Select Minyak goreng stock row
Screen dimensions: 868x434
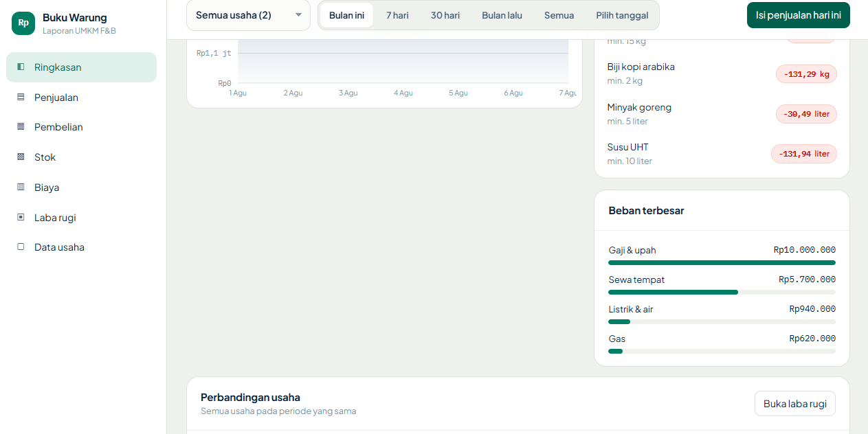tap(722, 114)
